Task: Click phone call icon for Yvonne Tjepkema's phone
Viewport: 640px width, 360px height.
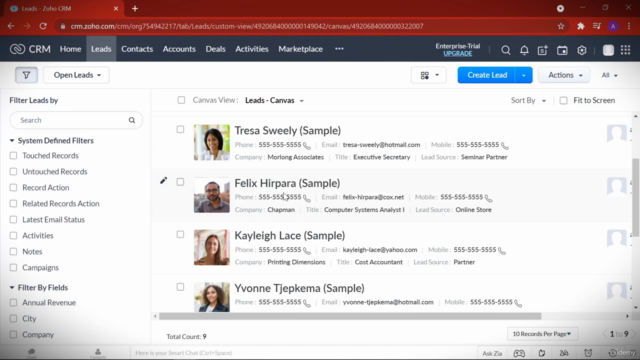Action: [307, 303]
